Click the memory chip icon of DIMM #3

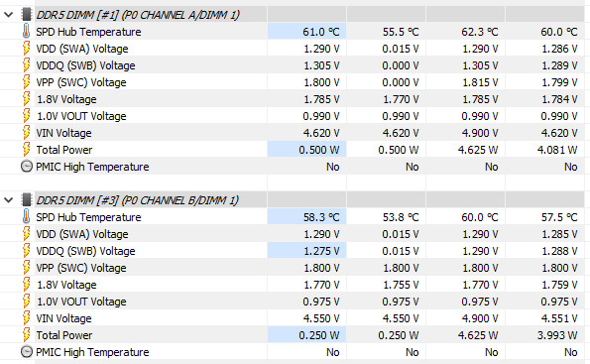pos(27,200)
